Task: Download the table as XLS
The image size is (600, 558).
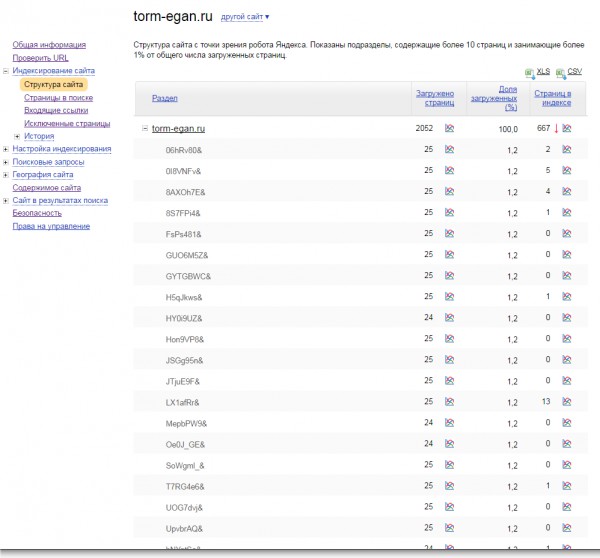Action: [x=543, y=72]
